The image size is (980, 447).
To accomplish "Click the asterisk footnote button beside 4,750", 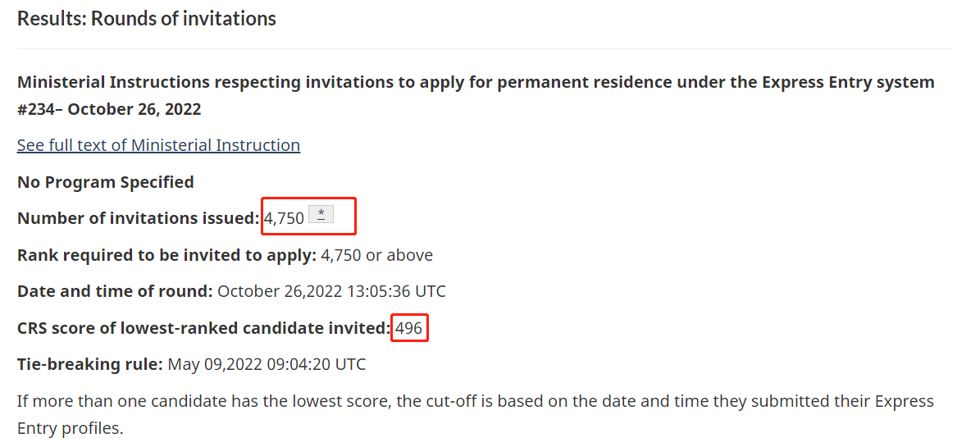I will (x=321, y=214).
